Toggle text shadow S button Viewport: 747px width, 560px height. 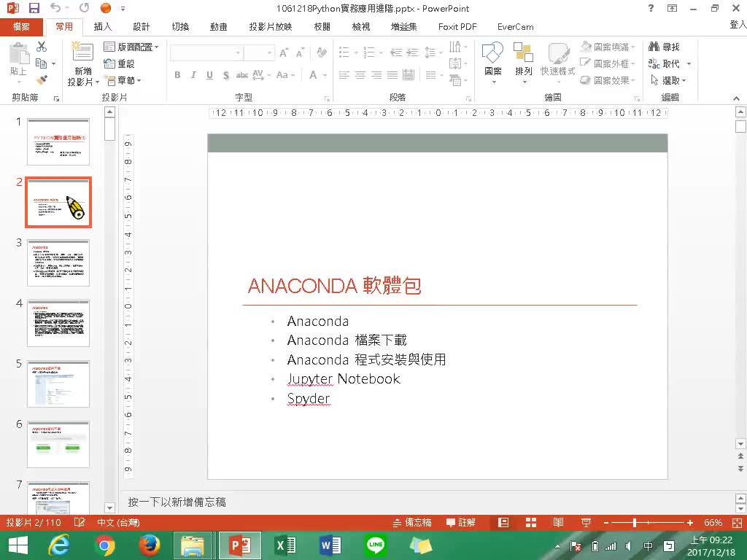[226, 75]
